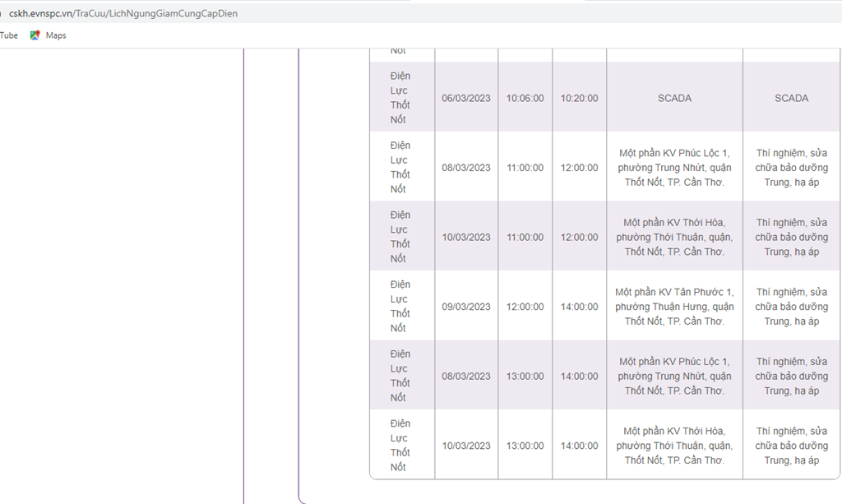Image resolution: width=842 pixels, height=504 pixels.
Task: Select SCADA in the area column
Action: pyautogui.click(x=674, y=98)
